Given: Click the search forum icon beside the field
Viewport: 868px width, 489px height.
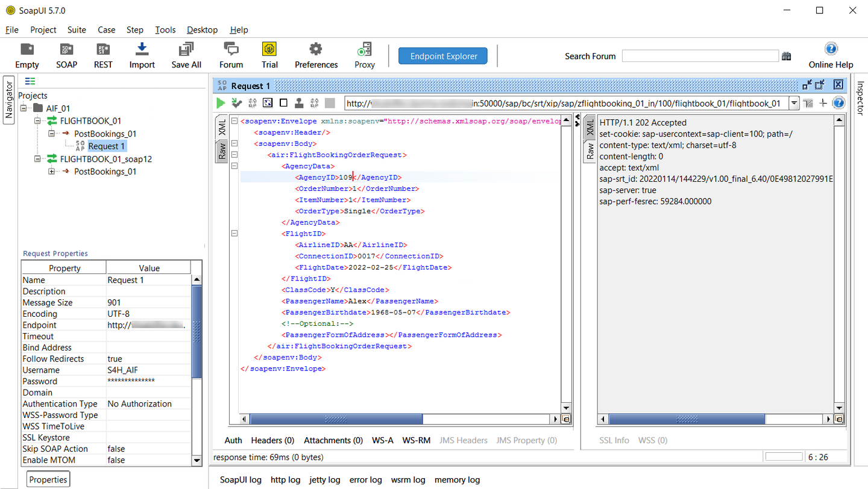Looking at the screenshot, I should pos(786,56).
